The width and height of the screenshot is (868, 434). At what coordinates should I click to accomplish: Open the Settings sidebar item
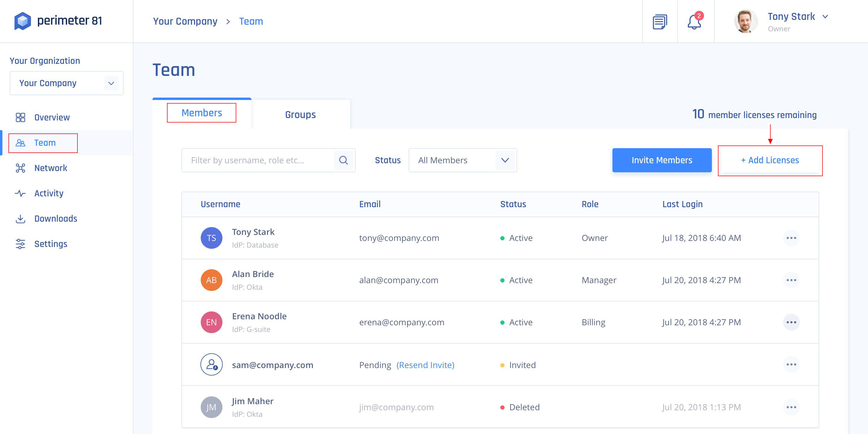coord(51,244)
